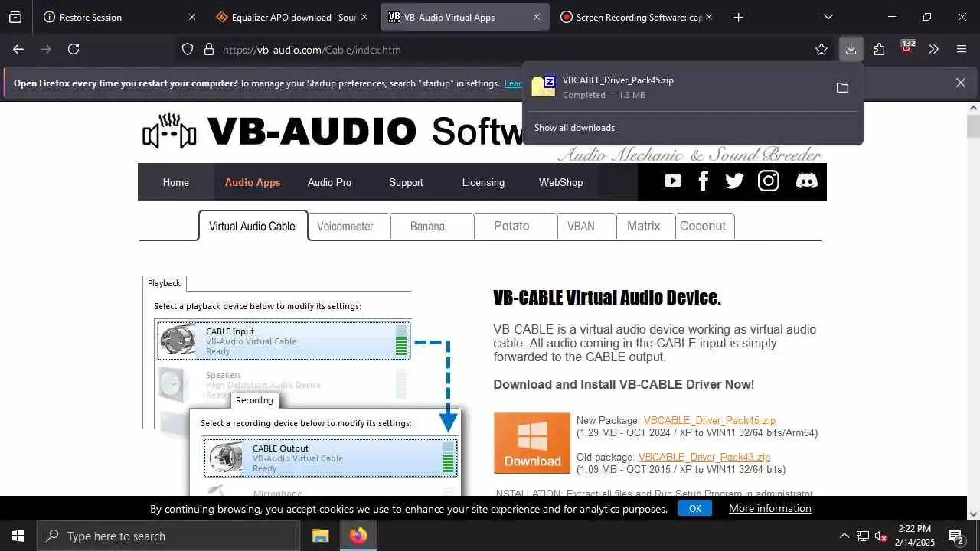Show more tools overflow chevron
The height and width of the screenshot is (551, 980).
point(933,49)
